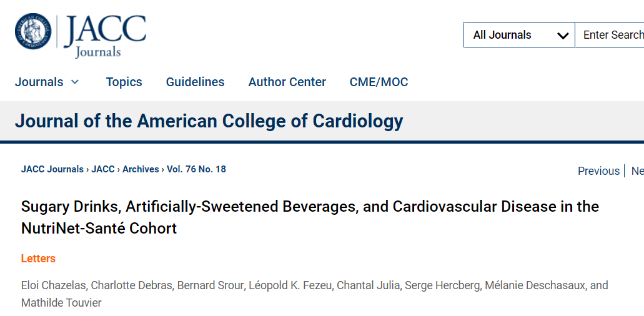Follow the JACC breadcrumb link
644x316 pixels.
(x=103, y=169)
